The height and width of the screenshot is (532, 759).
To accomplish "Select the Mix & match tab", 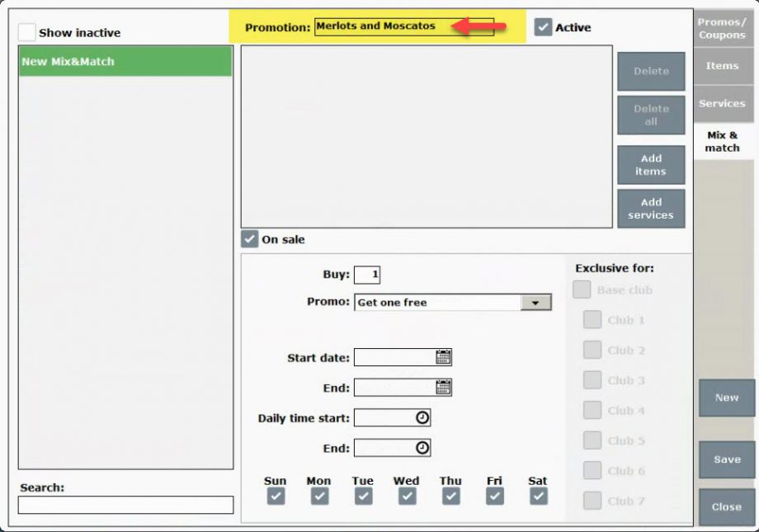I will [x=722, y=141].
